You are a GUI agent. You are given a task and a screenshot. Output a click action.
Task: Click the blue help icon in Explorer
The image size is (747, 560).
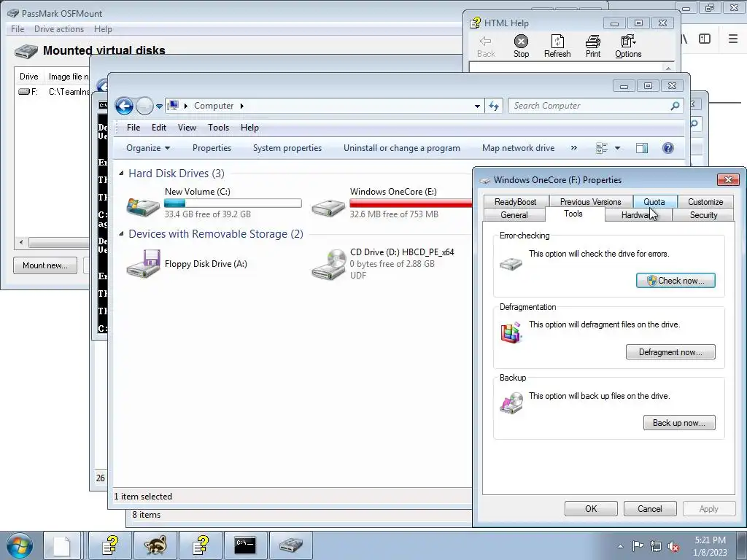point(668,148)
